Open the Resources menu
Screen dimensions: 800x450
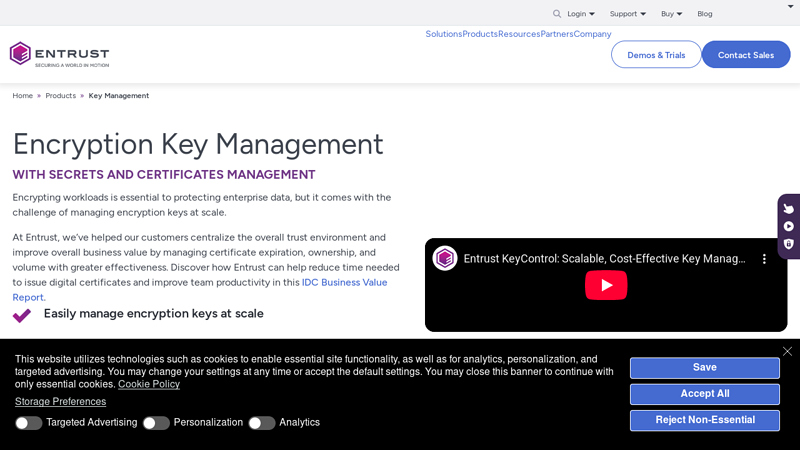click(519, 34)
